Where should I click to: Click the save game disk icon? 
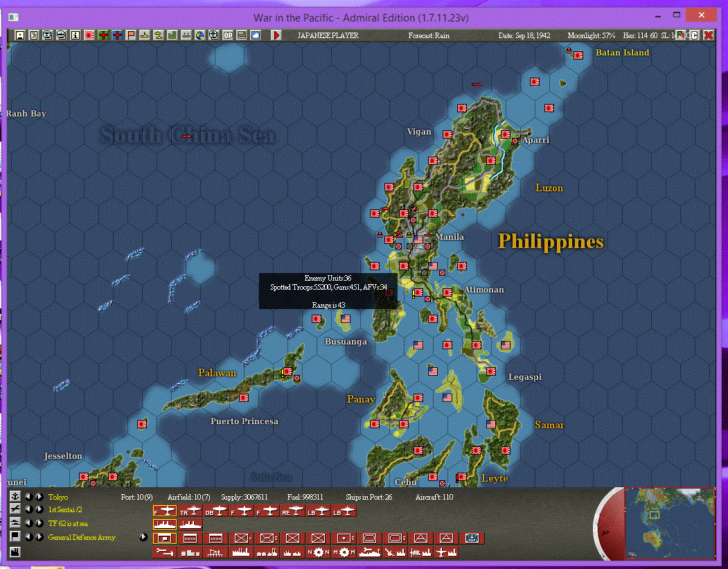20,35
